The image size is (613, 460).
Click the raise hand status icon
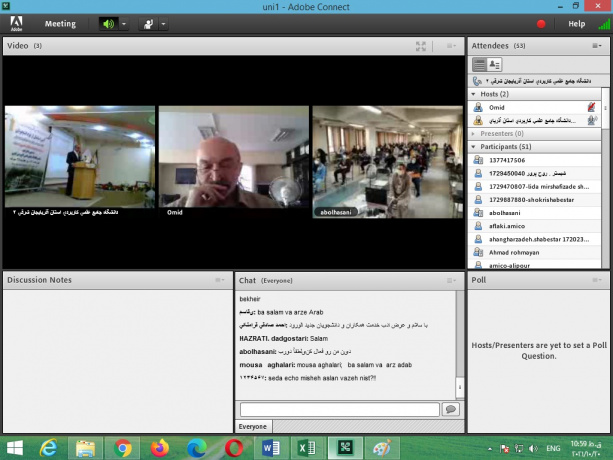click(x=149, y=23)
